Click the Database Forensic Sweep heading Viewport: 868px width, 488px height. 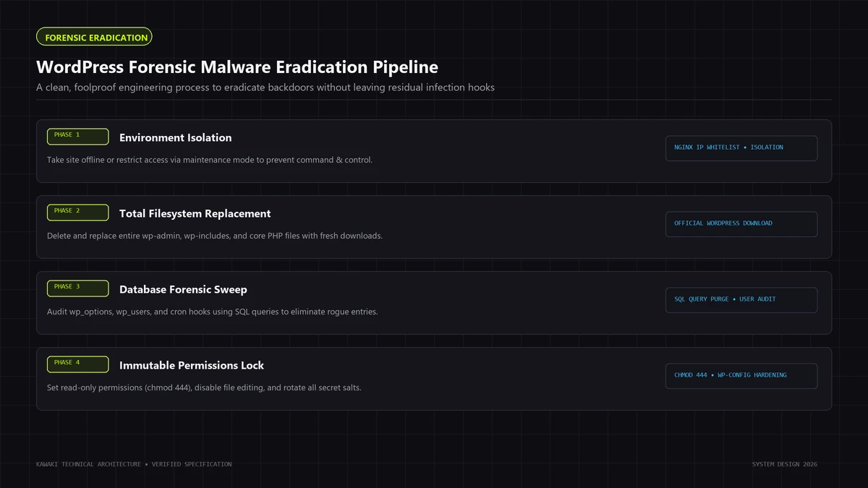point(183,289)
